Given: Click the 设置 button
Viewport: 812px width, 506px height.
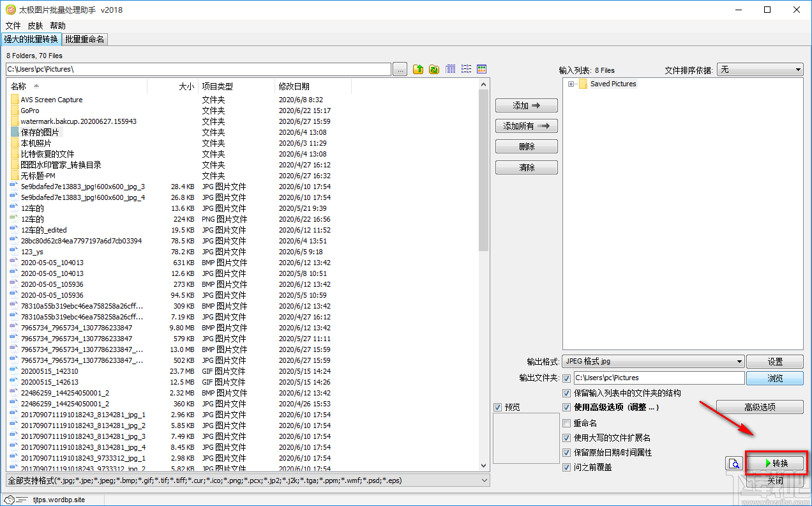Looking at the screenshot, I should (775, 362).
